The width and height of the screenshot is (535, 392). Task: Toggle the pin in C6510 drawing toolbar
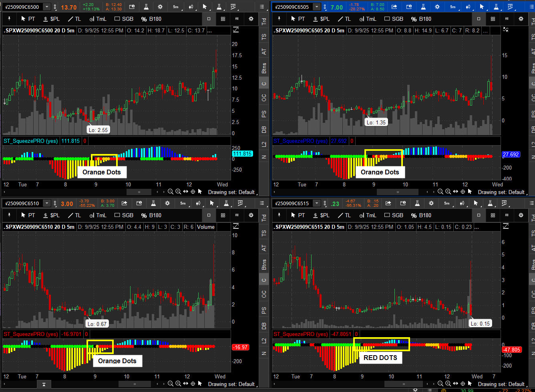9,215
